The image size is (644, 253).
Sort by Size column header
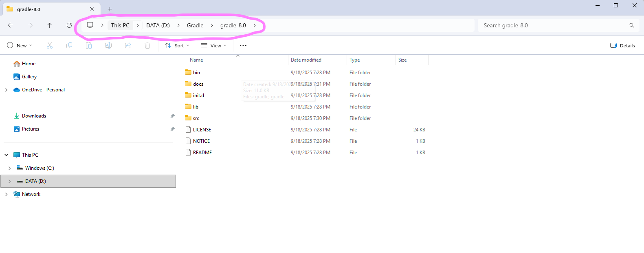tap(402, 60)
